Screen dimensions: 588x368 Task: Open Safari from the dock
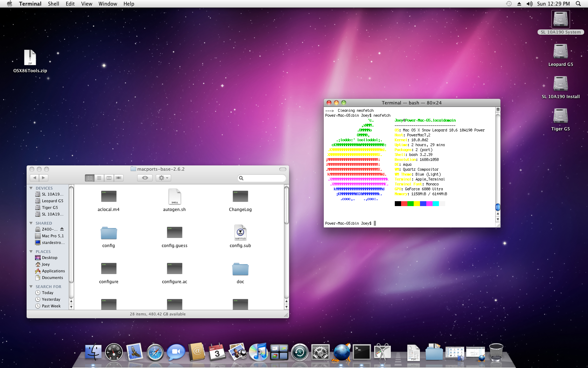[x=155, y=353]
